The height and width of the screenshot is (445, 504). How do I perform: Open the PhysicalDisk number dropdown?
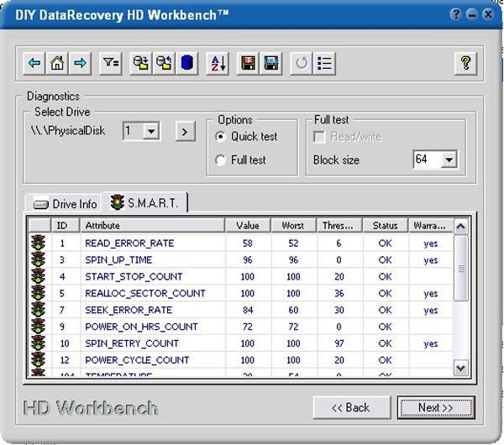[x=151, y=131]
